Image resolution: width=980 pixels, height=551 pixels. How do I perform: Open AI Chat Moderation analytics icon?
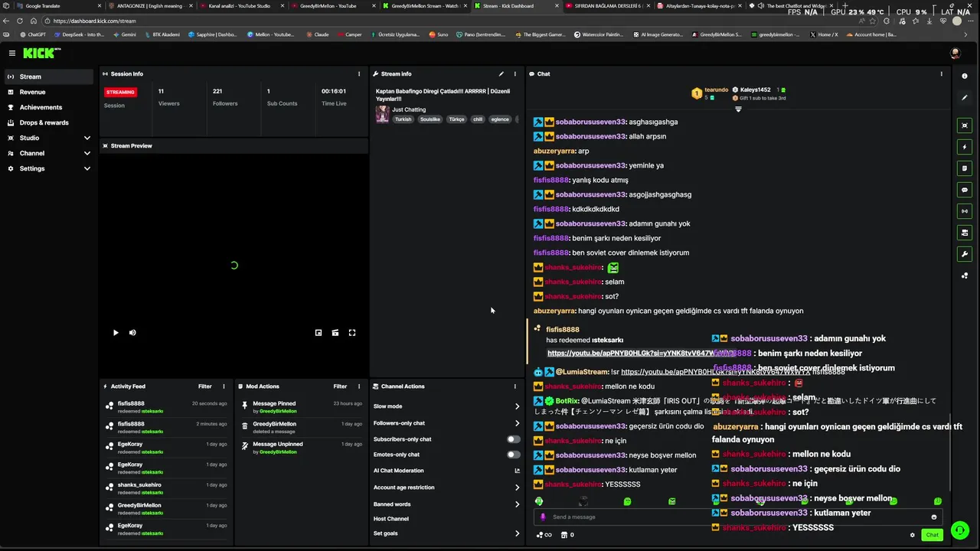[x=518, y=471]
